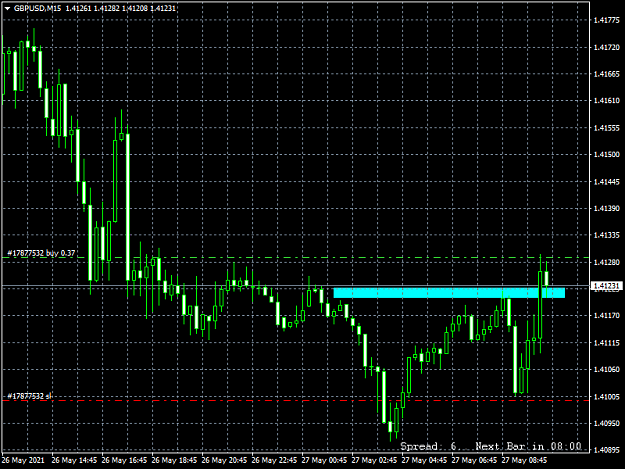
Task: Click the GBPUSD,M15 symbol label
Action: [x=37, y=8]
